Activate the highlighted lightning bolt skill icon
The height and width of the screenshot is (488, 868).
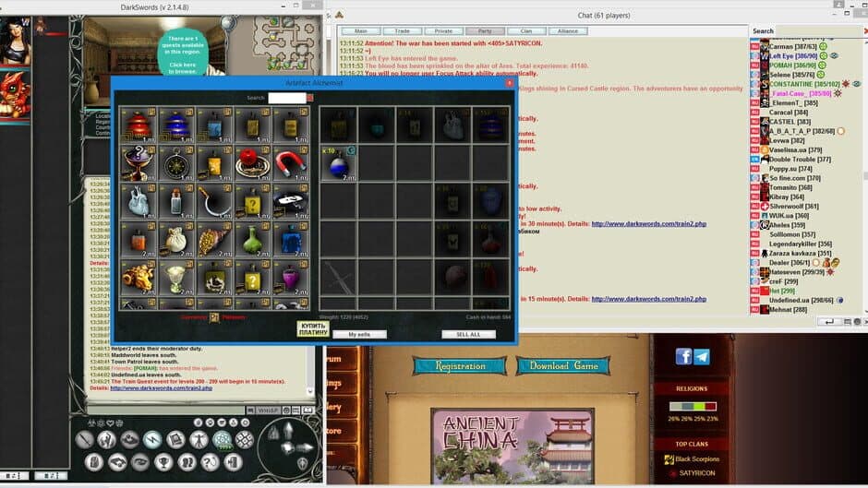click(x=152, y=440)
